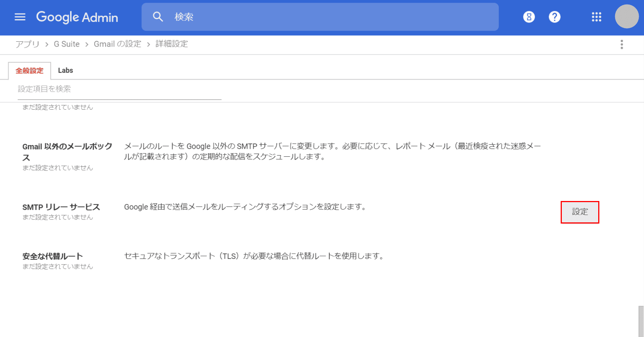Click description of Gmail 以外のメールボックス
This screenshot has width=644, height=337.
tap(333, 151)
